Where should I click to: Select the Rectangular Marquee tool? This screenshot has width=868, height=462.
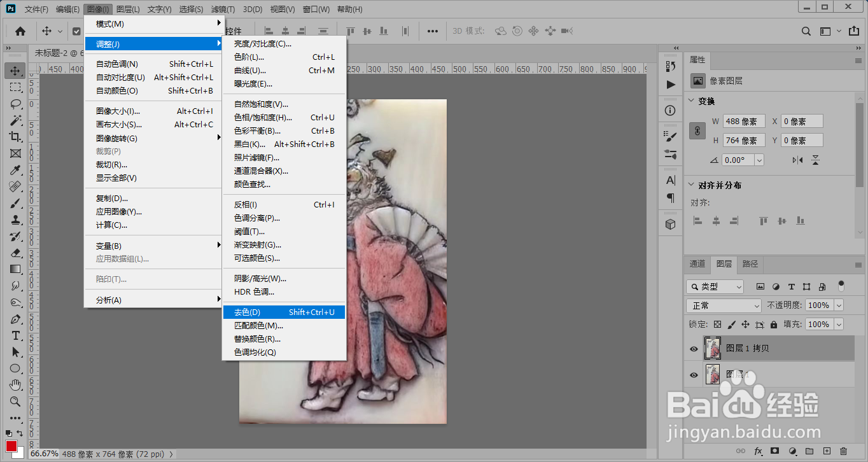15,87
